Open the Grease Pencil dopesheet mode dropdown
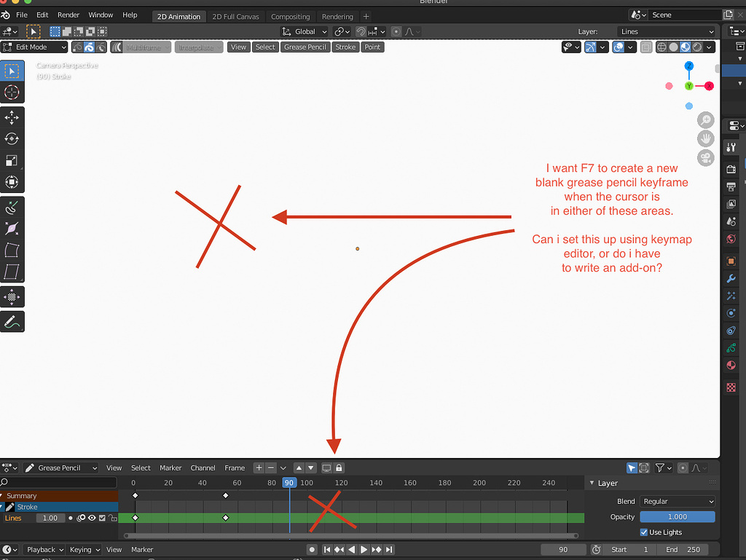Viewport: 746px width, 560px height. click(x=61, y=468)
